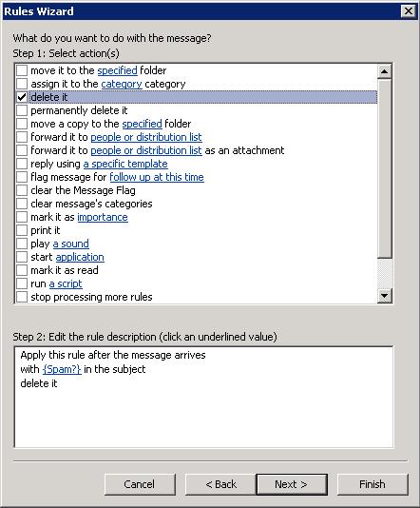Click the "importance" link
Image resolution: width=420 pixels, height=508 pixels.
click(103, 217)
